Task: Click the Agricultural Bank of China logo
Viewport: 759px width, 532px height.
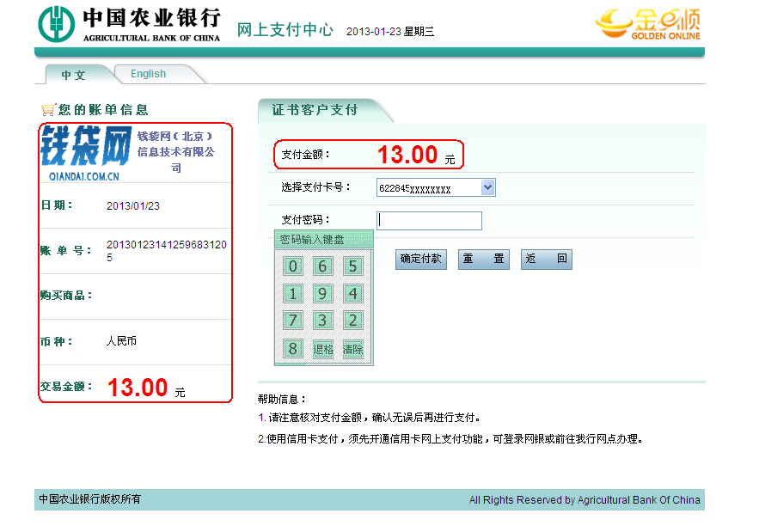Action: (129, 24)
